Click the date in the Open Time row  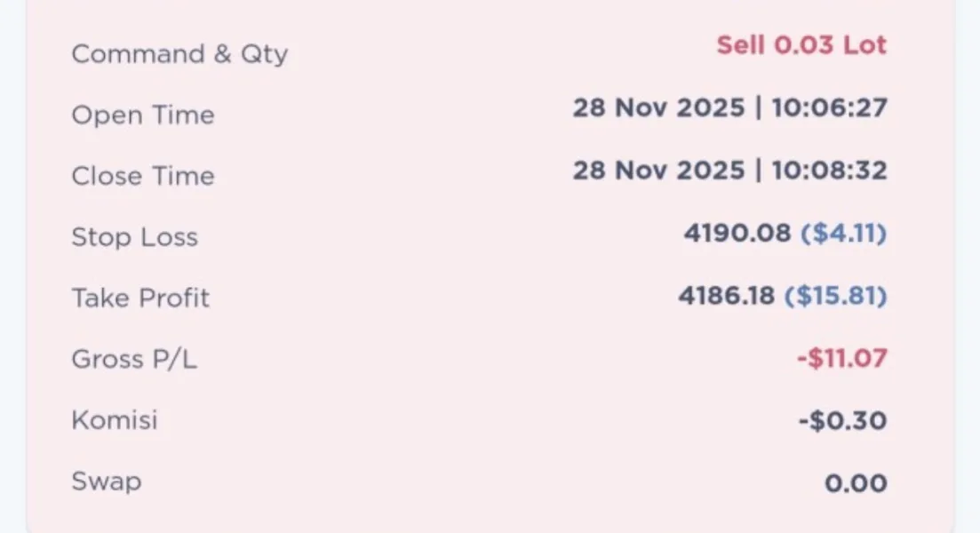(658, 107)
